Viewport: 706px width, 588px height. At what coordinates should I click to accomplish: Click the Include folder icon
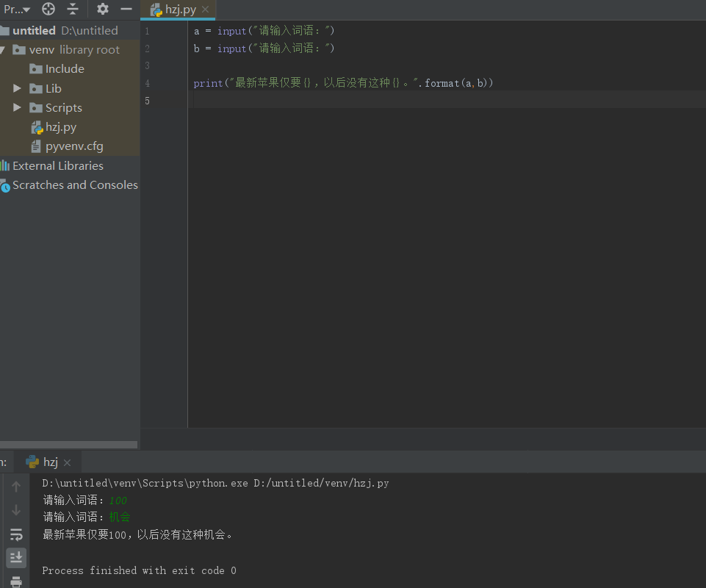pos(35,68)
